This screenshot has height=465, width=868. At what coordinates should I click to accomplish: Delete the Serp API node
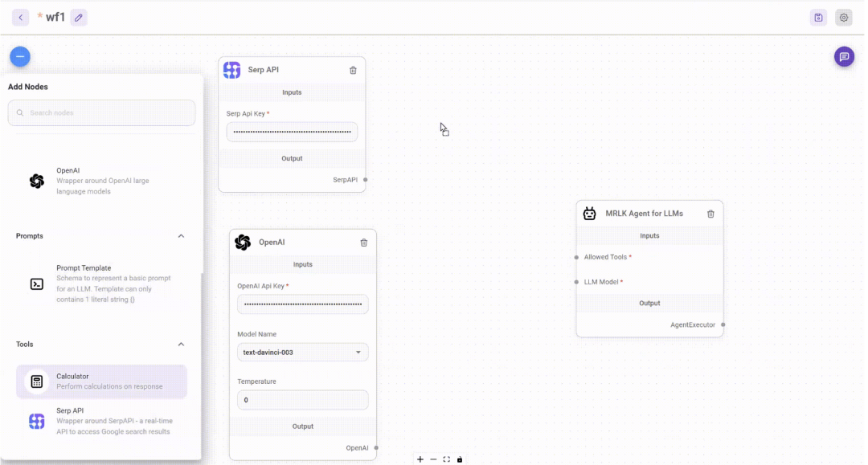(x=353, y=70)
